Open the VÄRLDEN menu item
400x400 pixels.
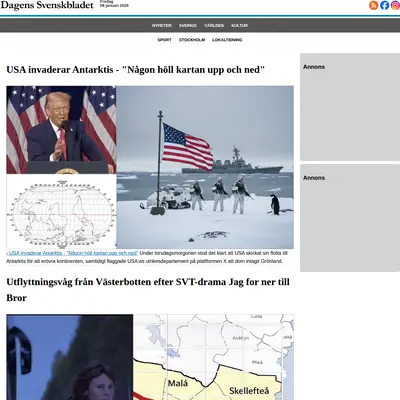coord(214,26)
